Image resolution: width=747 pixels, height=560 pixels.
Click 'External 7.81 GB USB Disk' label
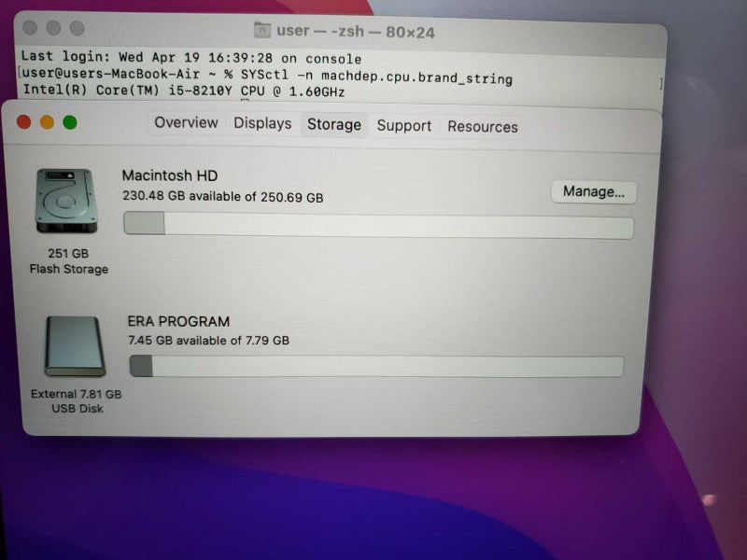(x=77, y=401)
